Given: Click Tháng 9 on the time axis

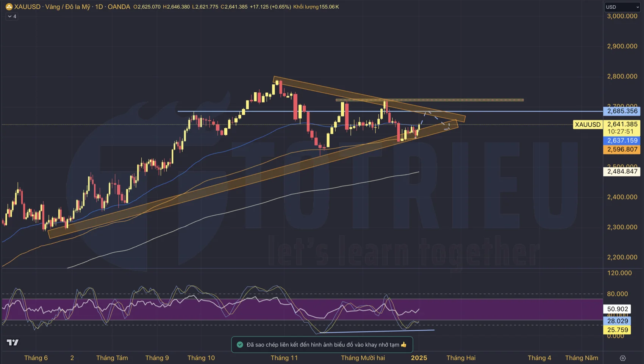Looking at the screenshot, I should [x=157, y=358].
